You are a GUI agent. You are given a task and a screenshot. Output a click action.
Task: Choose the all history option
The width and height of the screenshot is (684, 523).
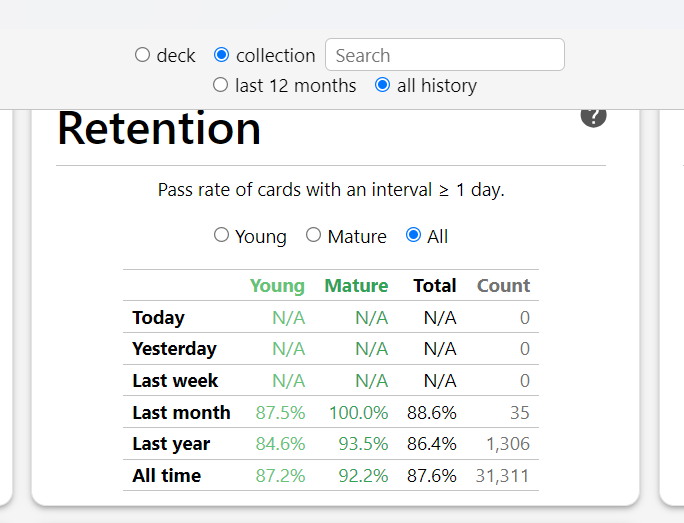point(382,85)
